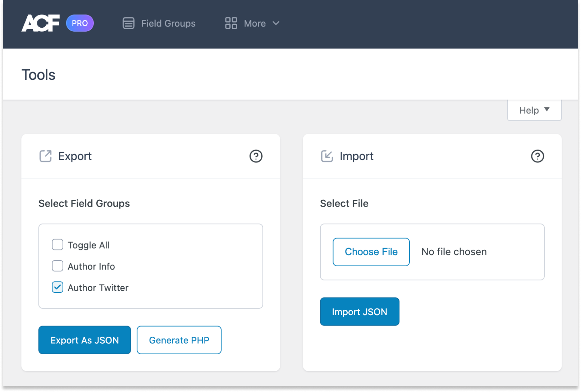Click the PRO badge icon

80,23
